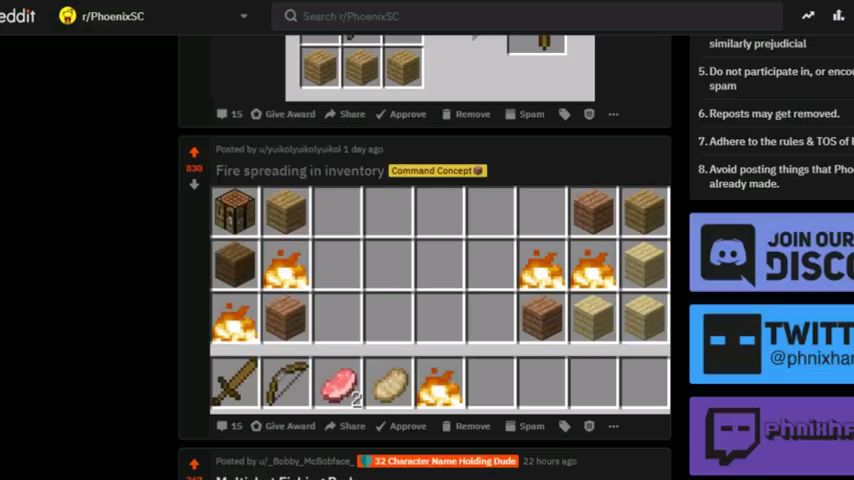Image resolution: width=854 pixels, height=480 pixels.
Task: Open the r/PhoenixSC community dropdown
Action: (x=244, y=16)
